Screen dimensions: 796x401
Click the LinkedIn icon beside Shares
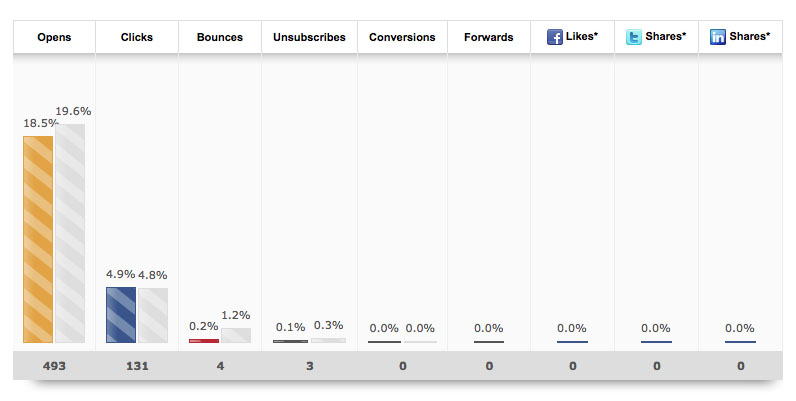[x=717, y=37]
